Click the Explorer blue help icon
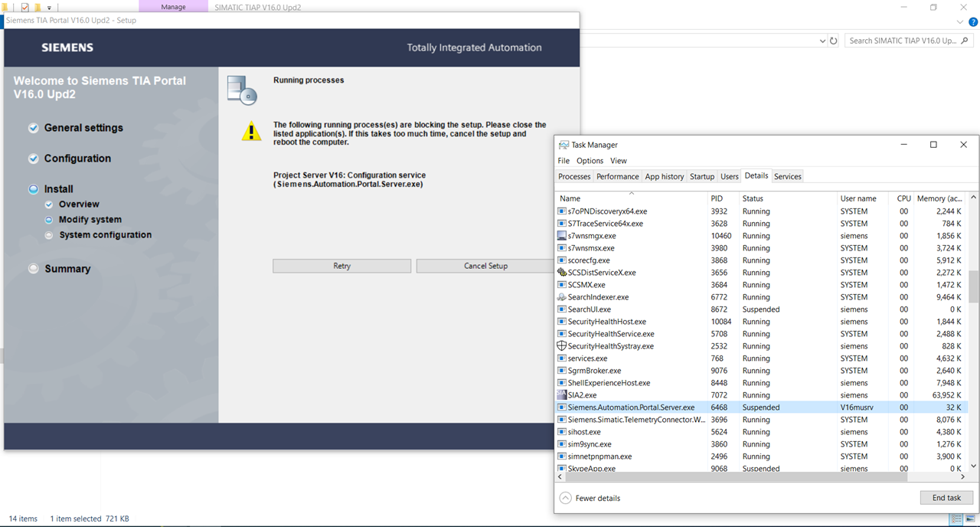The image size is (980, 527). tap(973, 22)
